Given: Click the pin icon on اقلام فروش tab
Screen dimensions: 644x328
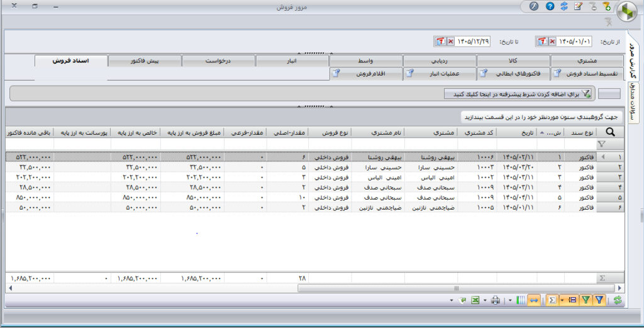Looking at the screenshot, I should pos(336,73).
